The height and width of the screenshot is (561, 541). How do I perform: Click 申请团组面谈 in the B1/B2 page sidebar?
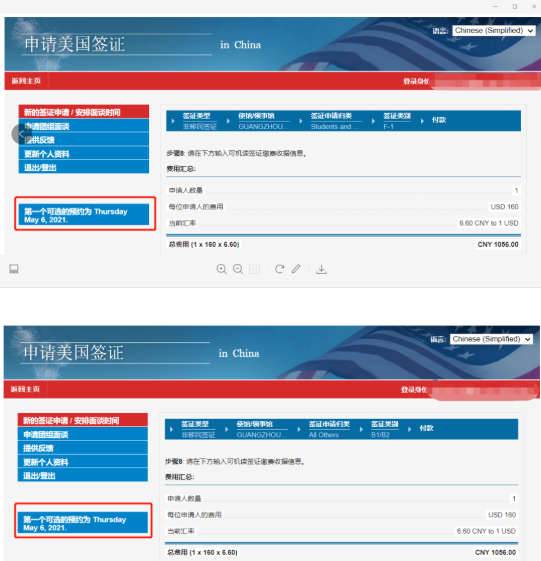(x=83, y=434)
